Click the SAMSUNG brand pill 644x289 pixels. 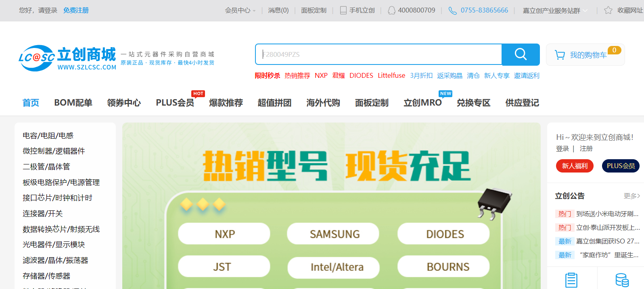tap(333, 234)
